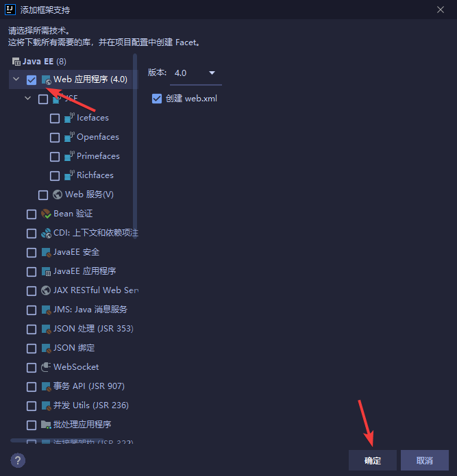Click the Web 服务 globe icon
This screenshot has height=476, width=457.
(x=58, y=195)
